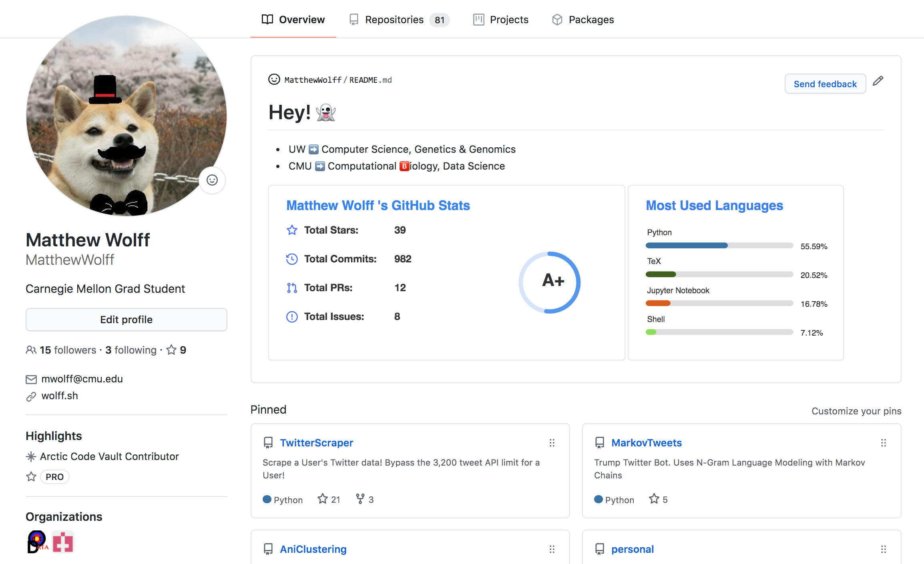Open the pink cross organization avatar
The image size is (924, 564).
coord(63,542)
